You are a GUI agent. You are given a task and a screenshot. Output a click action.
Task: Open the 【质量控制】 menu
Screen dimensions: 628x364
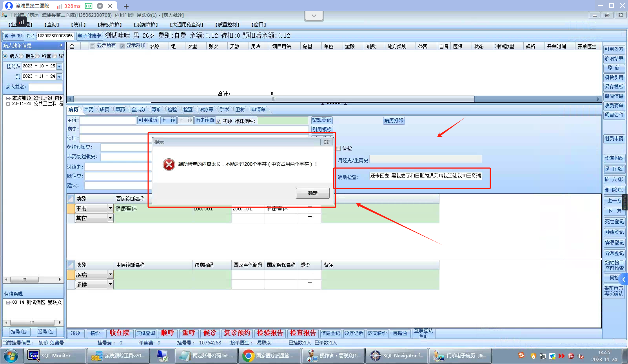[227, 25]
